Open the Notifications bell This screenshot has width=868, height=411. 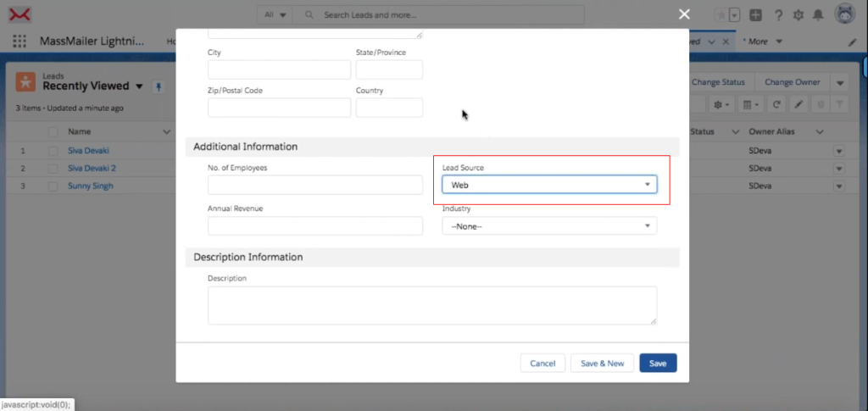(x=818, y=15)
